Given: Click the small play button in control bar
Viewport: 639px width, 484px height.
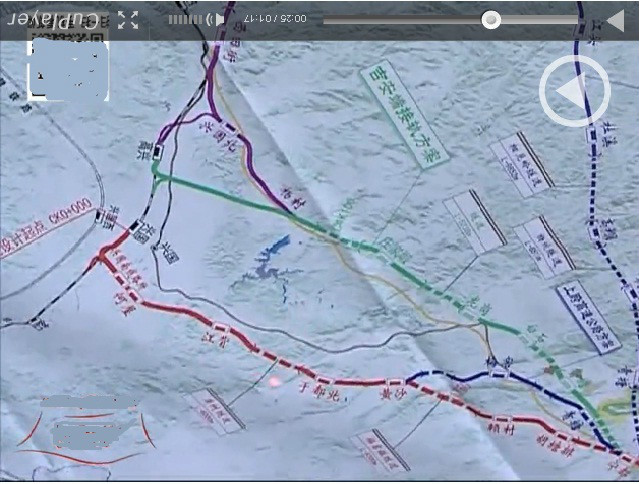Looking at the screenshot, I should 616,20.
